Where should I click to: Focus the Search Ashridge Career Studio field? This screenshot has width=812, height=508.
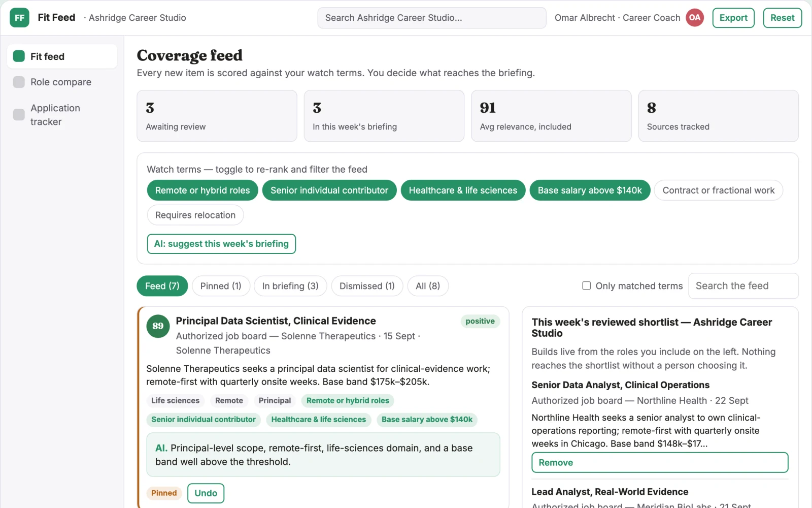tap(432, 18)
